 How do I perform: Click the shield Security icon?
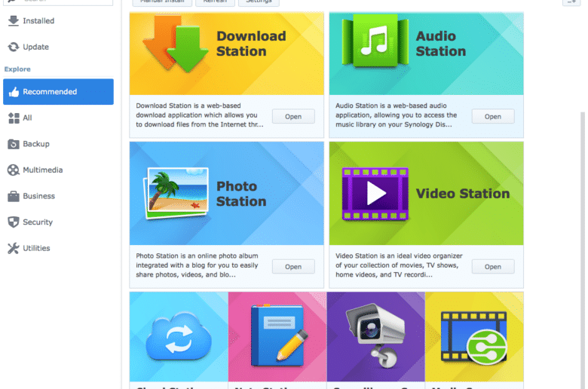coord(14,222)
